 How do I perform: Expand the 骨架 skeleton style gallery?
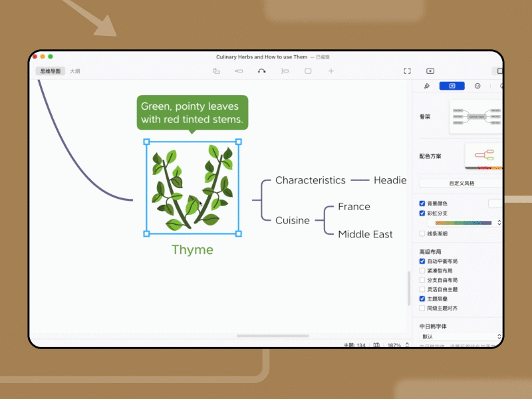[x=475, y=116]
